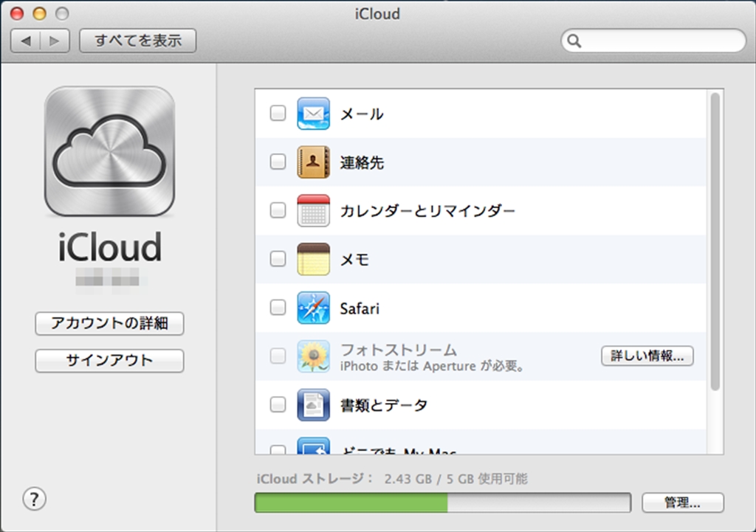Click the '2.43 GB / 5 GB 使用可能' text
Viewport: 756px width, 532px height.
pos(456,479)
